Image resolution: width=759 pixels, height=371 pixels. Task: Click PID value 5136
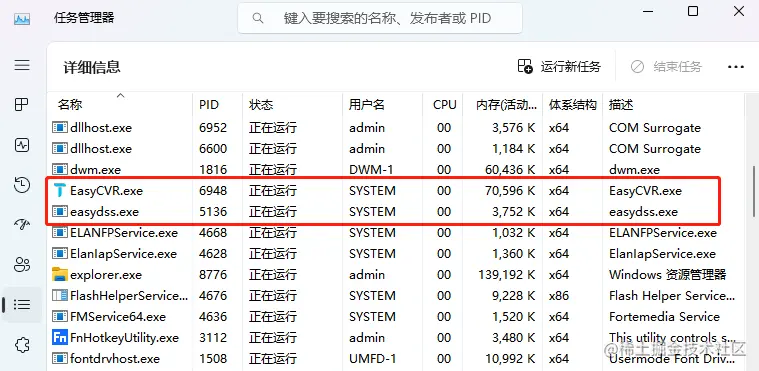coord(213,212)
